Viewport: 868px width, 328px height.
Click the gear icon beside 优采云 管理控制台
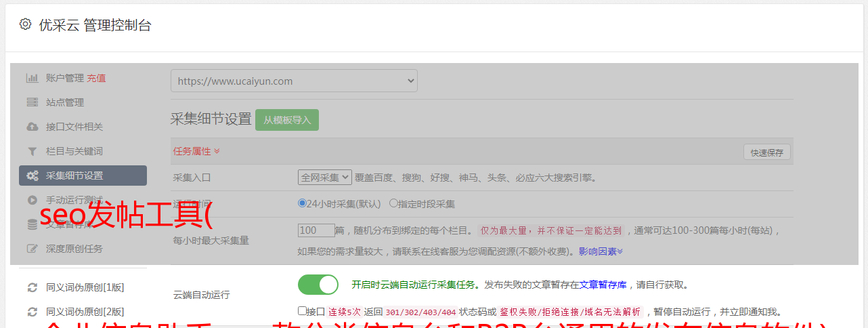pos(25,24)
